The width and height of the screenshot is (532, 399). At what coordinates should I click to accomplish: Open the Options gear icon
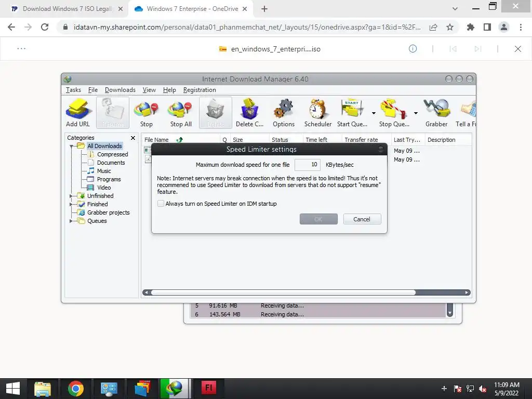[x=284, y=113]
